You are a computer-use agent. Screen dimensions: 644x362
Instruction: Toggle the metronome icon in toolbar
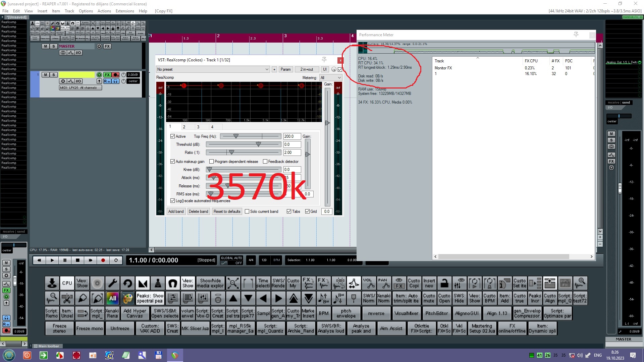[158, 283]
